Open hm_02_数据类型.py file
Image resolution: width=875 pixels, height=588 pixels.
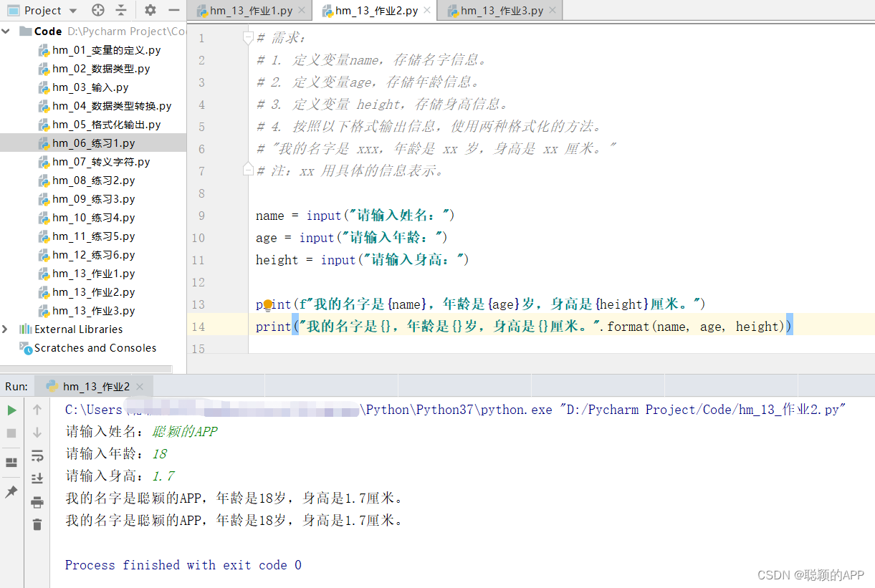[101, 69]
